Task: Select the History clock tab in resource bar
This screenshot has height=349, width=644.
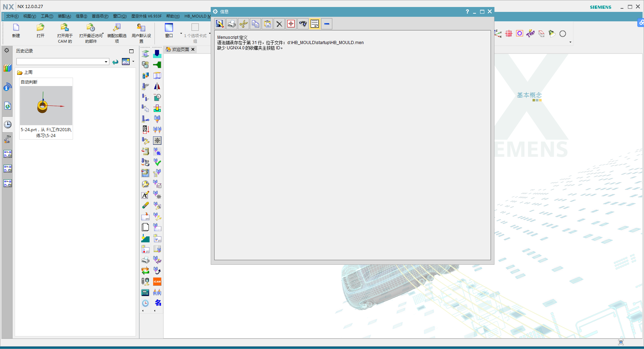Action: [x=7, y=124]
